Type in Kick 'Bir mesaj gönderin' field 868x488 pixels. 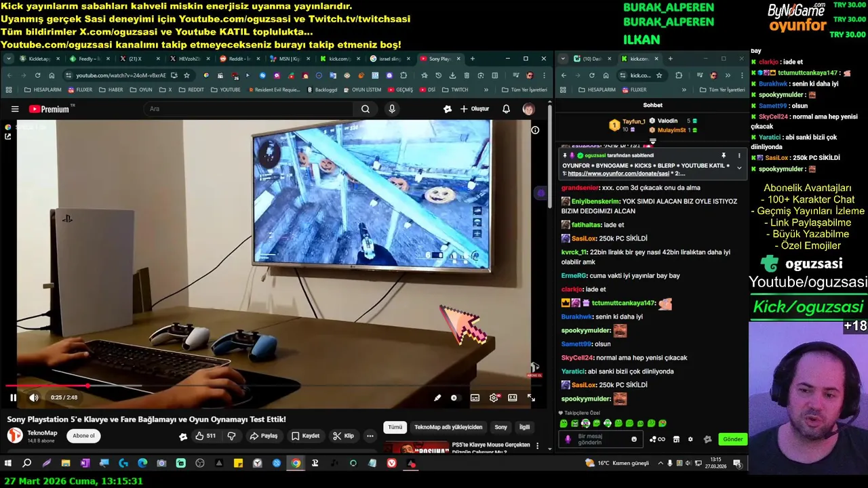tap(602, 439)
